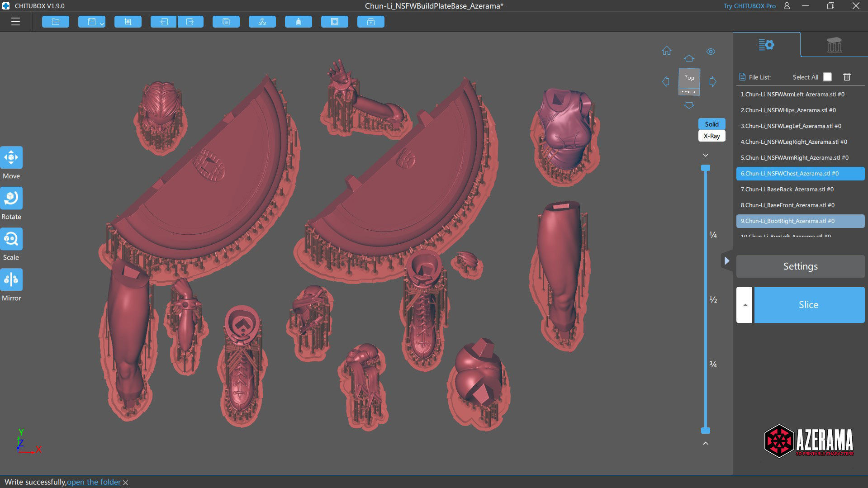The image size is (868, 488).
Task: Click the Repair medkit toolbar icon
Action: pyautogui.click(x=371, y=22)
